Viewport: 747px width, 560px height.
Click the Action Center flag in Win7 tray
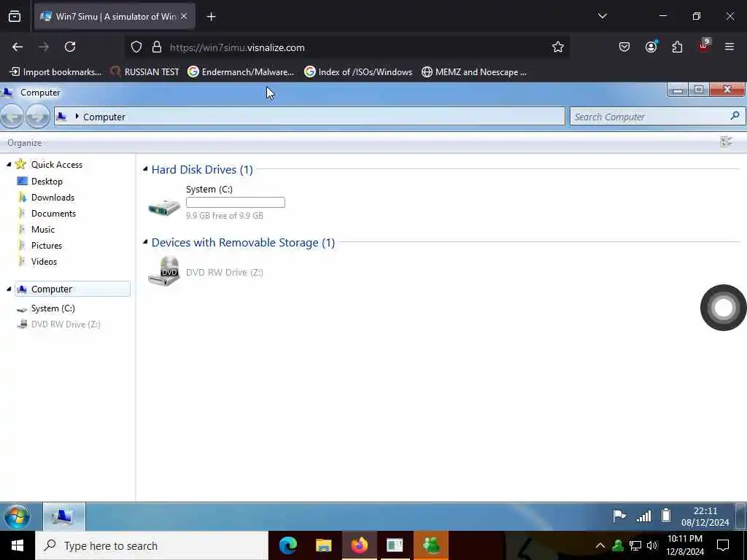coord(619,516)
